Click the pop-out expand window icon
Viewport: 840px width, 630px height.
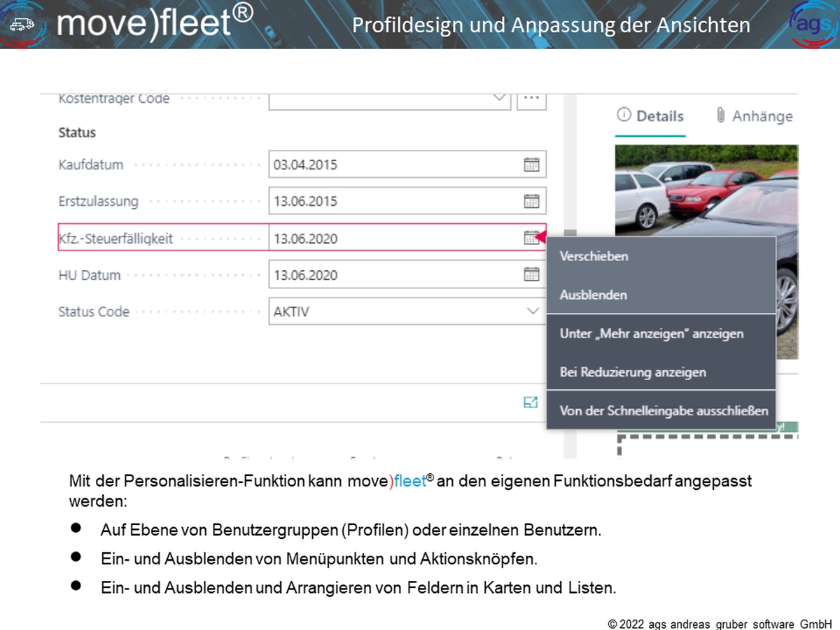(531, 402)
